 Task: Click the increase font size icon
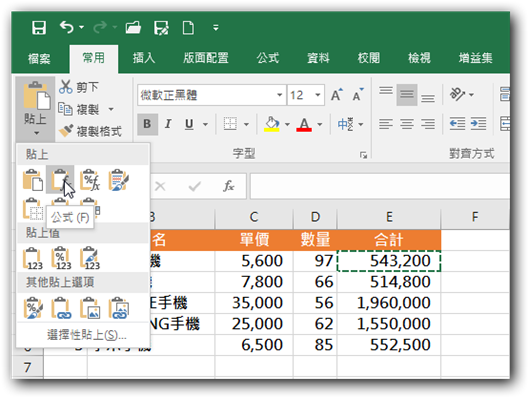tap(337, 95)
